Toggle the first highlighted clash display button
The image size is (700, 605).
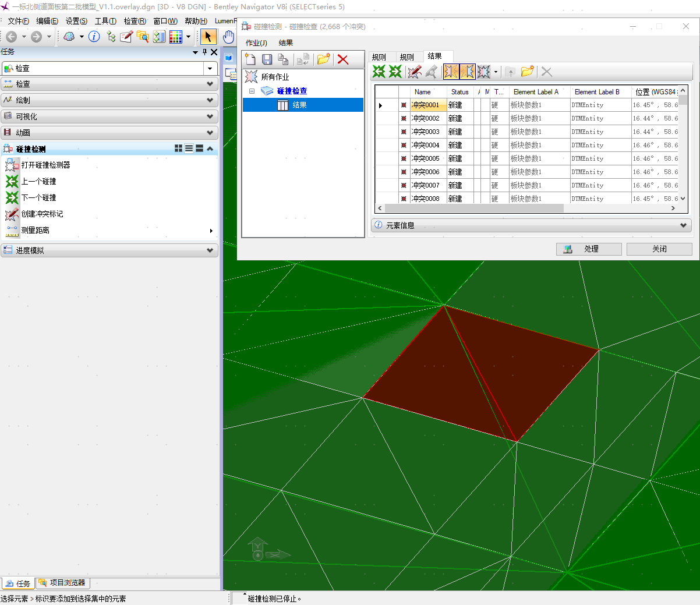pos(451,72)
